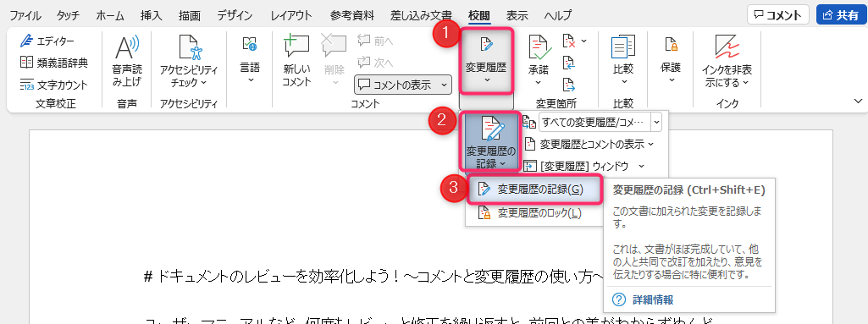The image size is (868, 324).
Task: Go to previous change icon
Action: [569, 63]
